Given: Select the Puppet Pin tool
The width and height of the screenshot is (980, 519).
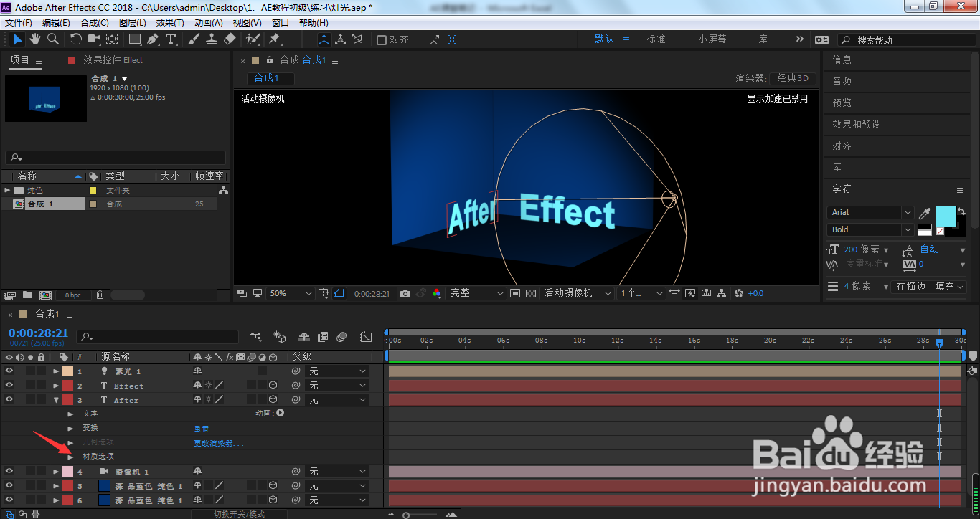Looking at the screenshot, I should click(x=275, y=39).
